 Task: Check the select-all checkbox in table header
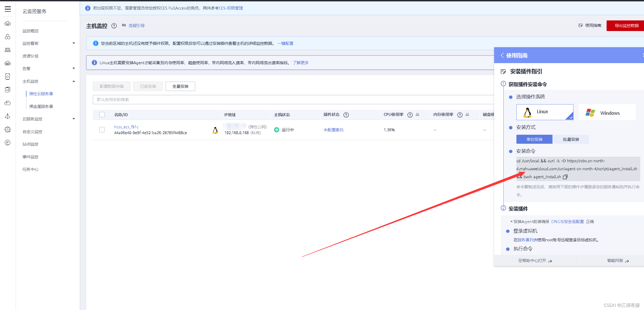point(102,115)
